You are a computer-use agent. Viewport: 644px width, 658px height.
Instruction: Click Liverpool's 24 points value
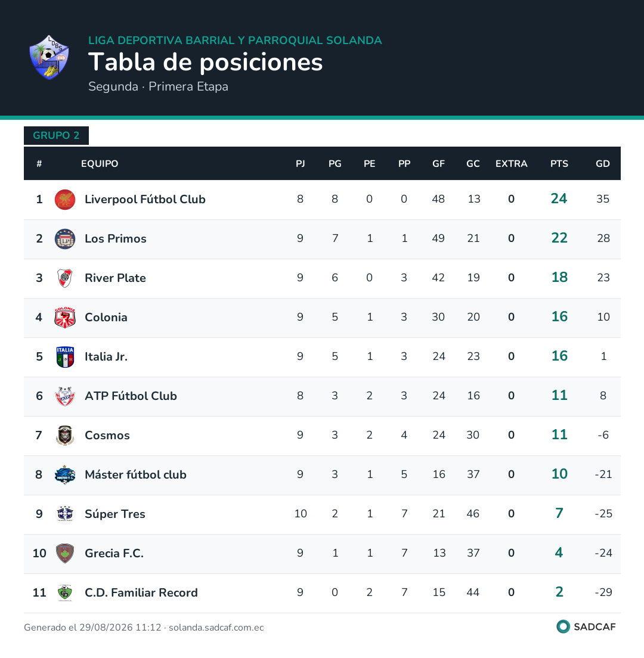click(559, 198)
